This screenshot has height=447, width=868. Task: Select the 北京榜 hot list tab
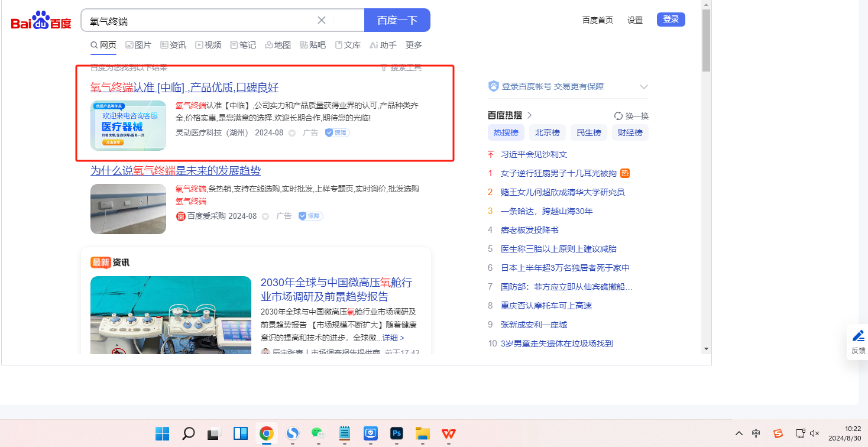pyautogui.click(x=547, y=132)
